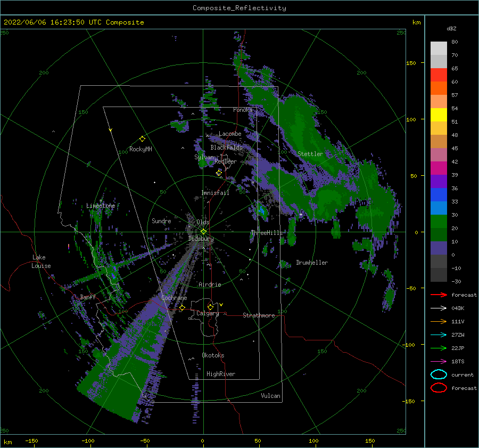Click the white plus marker east of ThreeHills
Screen dimensions: 479x448
click(301, 214)
